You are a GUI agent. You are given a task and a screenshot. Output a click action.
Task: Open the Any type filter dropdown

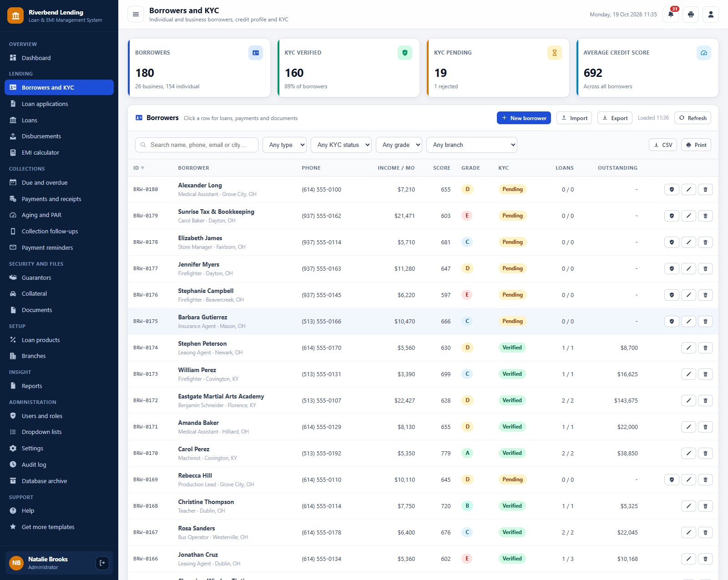coord(284,145)
